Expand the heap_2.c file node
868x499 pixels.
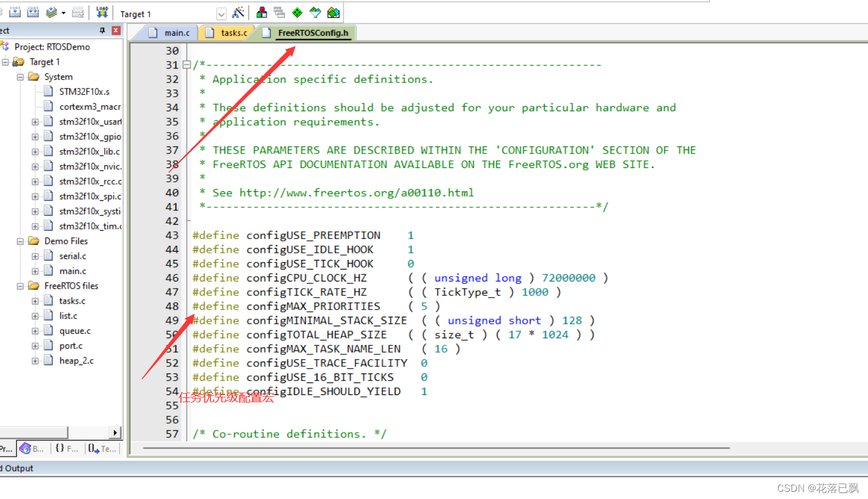click(x=35, y=361)
